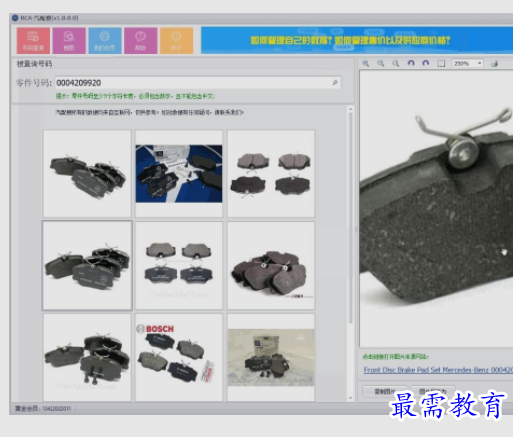
Task: Open the Front Disc Brake Pad Set Mercedes-Benz link
Action: click(438, 370)
